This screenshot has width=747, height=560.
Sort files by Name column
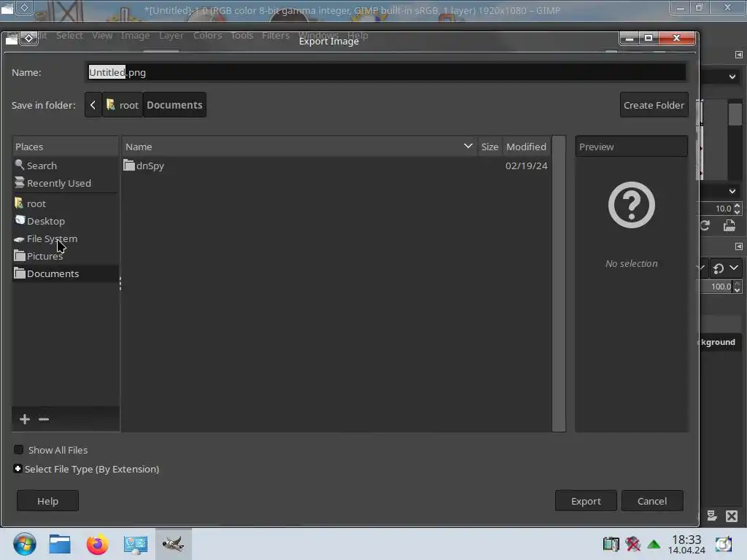(299, 147)
